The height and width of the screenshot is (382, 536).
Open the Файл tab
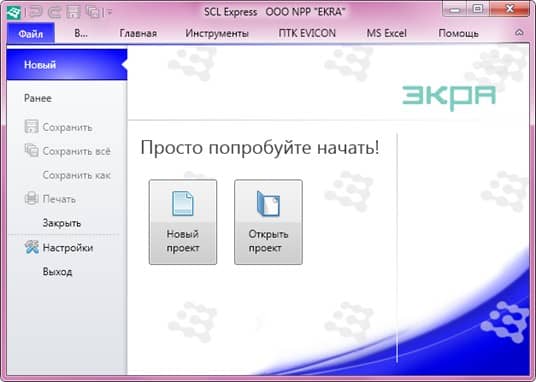(x=31, y=34)
